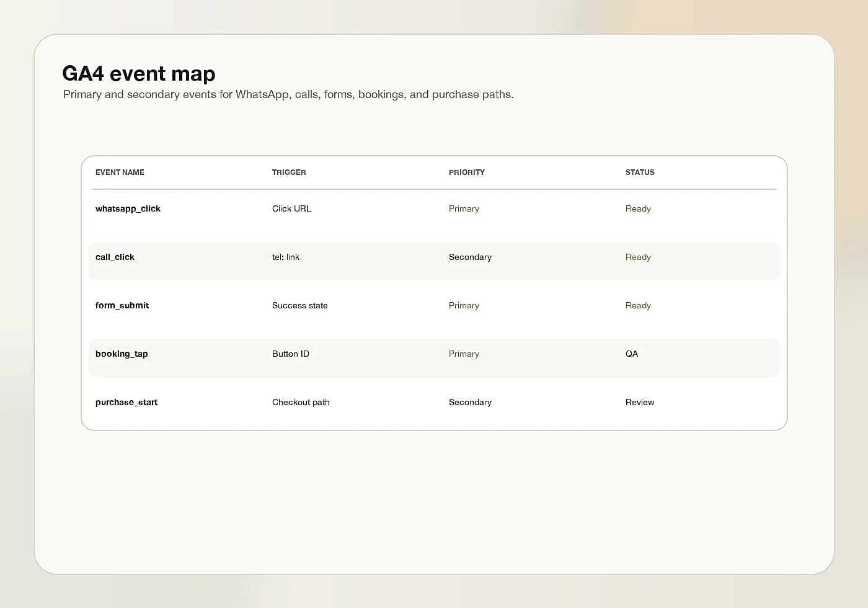
Task: Click Primary priority in whatsapp_click row
Action: tap(464, 208)
